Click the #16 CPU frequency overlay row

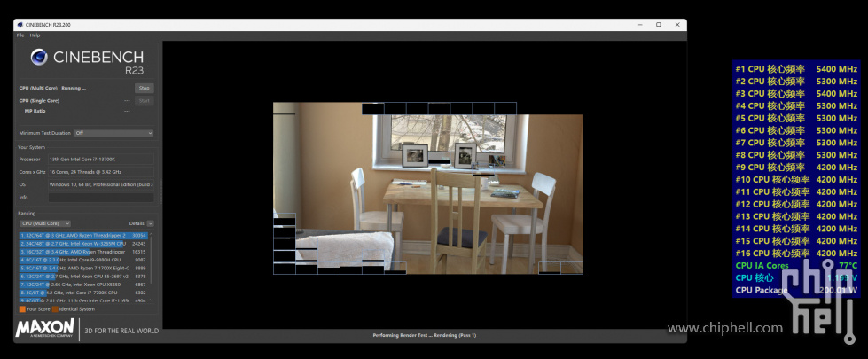pyautogui.click(x=796, y=254)
